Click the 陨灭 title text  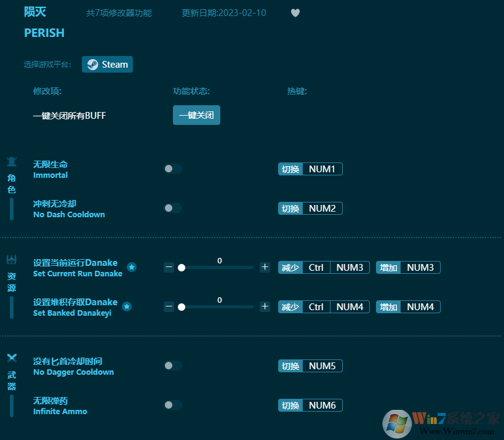coord(35,12)
